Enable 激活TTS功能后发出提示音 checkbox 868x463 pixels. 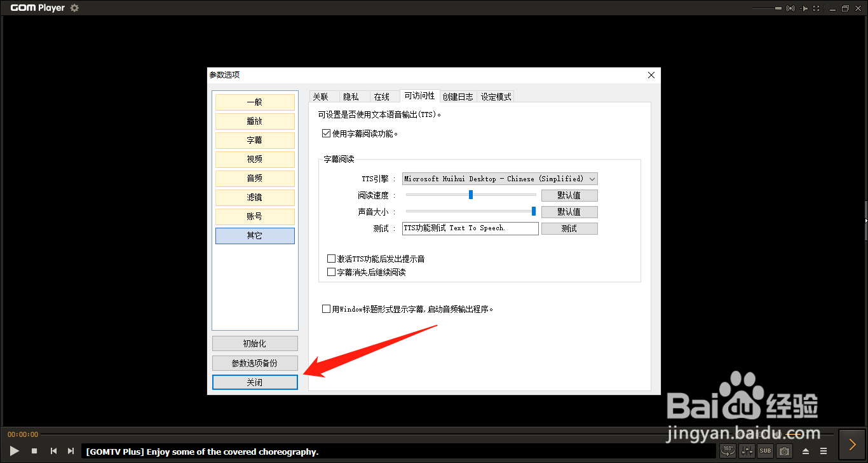click(x=331, y=259)
